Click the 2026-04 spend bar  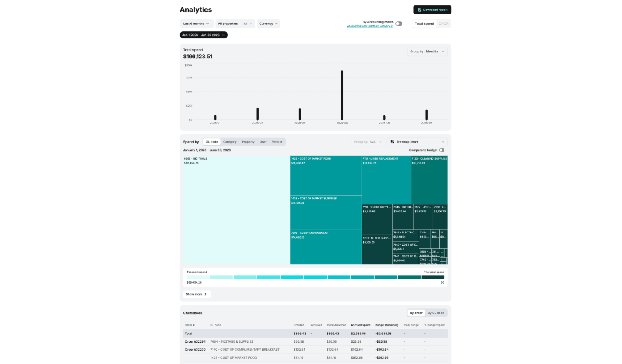point(342,95)
